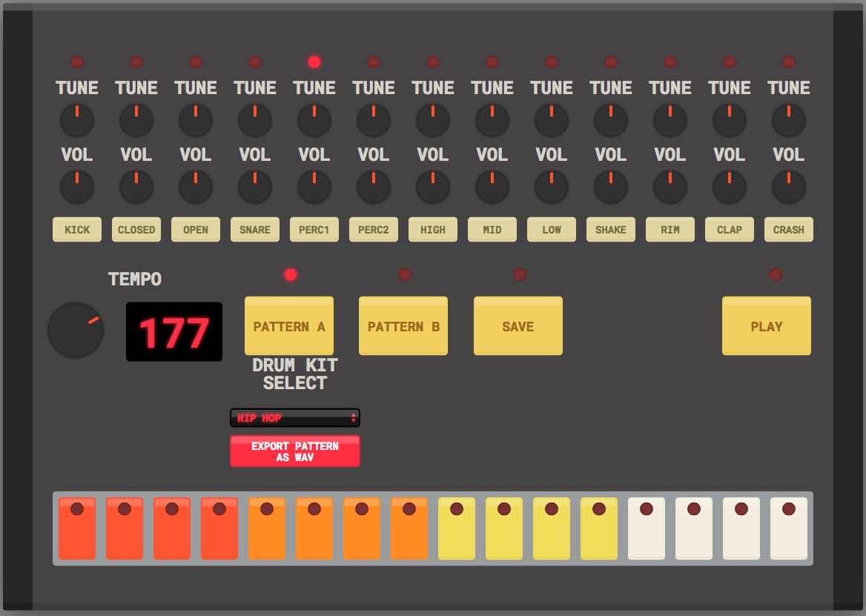Click the SAVE button
Screen dimensions: 866x616
tap(518, 325)
